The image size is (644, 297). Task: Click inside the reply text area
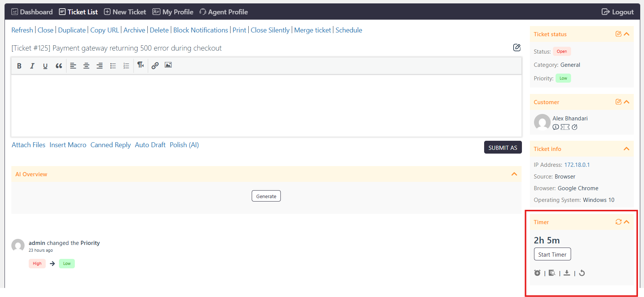[x=266, y=106]
